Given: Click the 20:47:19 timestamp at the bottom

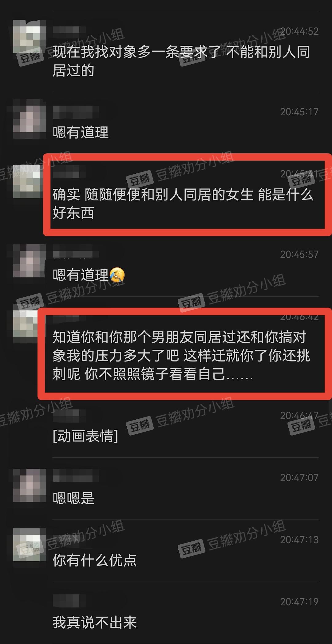Looking at the screenshot, I should coord(299,602).
